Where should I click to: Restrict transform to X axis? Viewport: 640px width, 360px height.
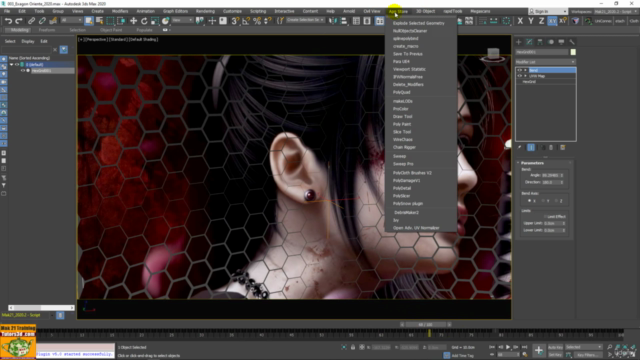(520, 21)
